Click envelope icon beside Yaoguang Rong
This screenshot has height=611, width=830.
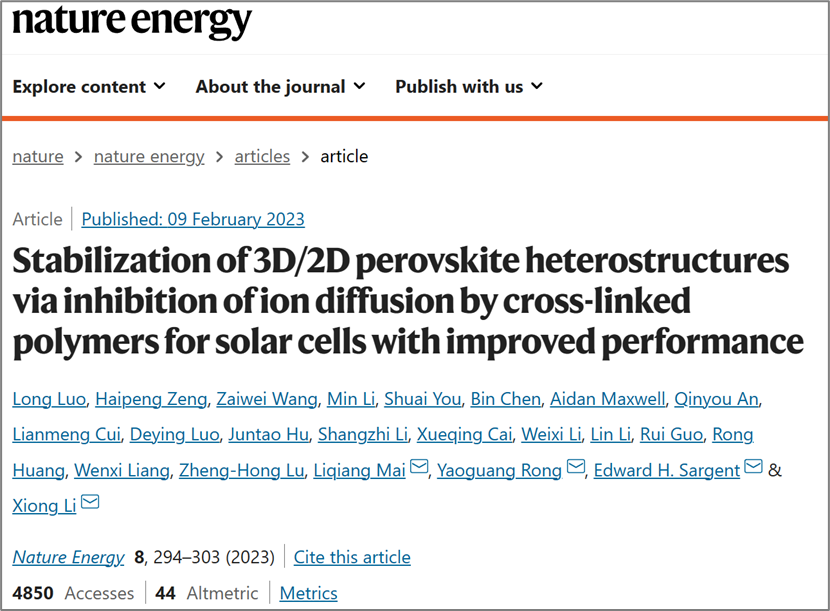tap(576, 468)
